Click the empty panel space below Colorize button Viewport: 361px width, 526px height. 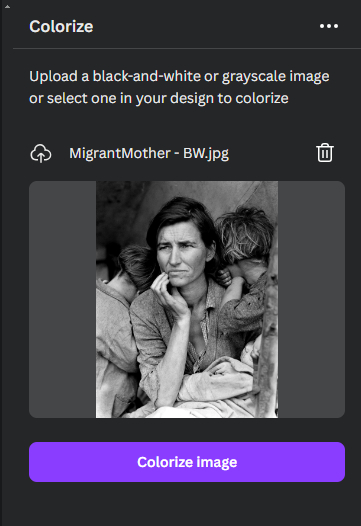point(187,505)
